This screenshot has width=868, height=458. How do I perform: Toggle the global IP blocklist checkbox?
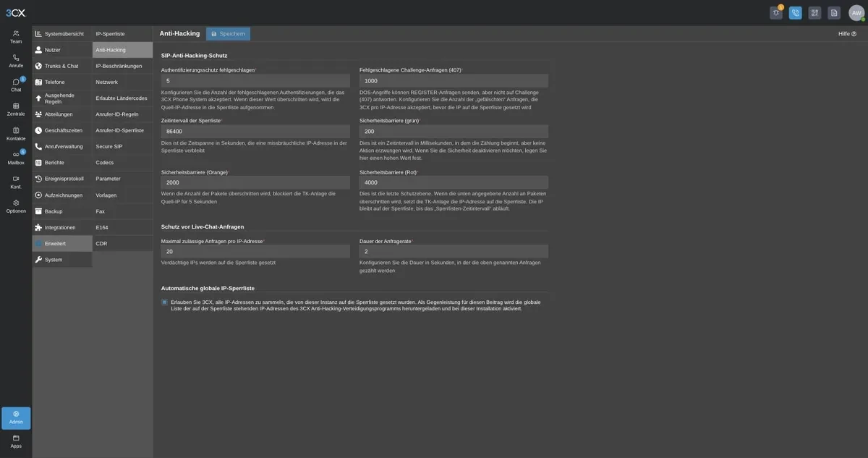[164, 302]
